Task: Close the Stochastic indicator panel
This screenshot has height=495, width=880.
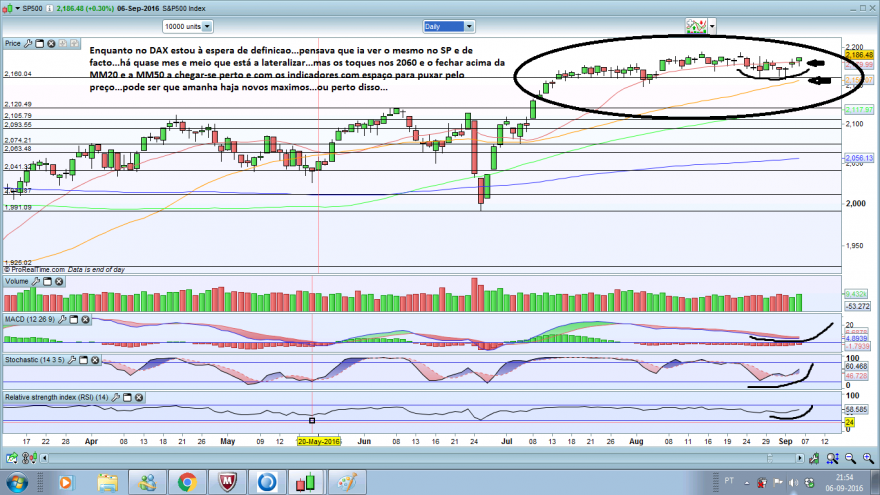Action: [95, 360]
